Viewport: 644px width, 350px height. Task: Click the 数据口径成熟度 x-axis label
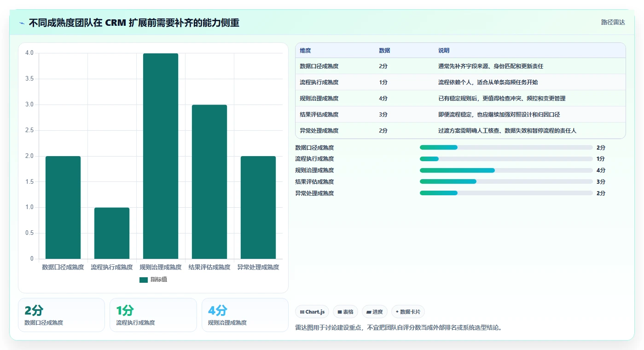pyautogui.click(x=63, y=267)
